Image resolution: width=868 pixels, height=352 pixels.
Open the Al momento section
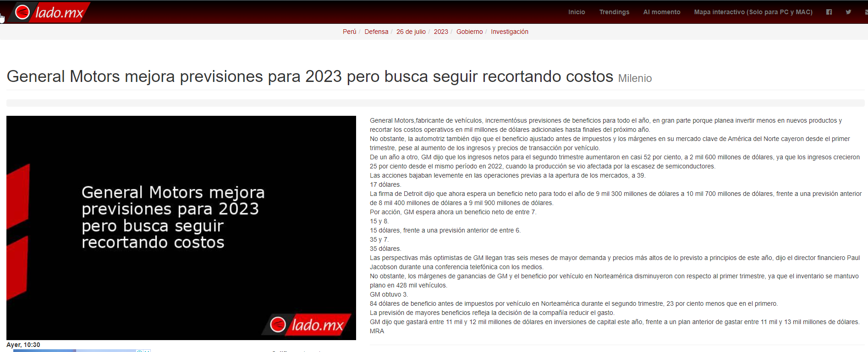[x=662, y=12]
